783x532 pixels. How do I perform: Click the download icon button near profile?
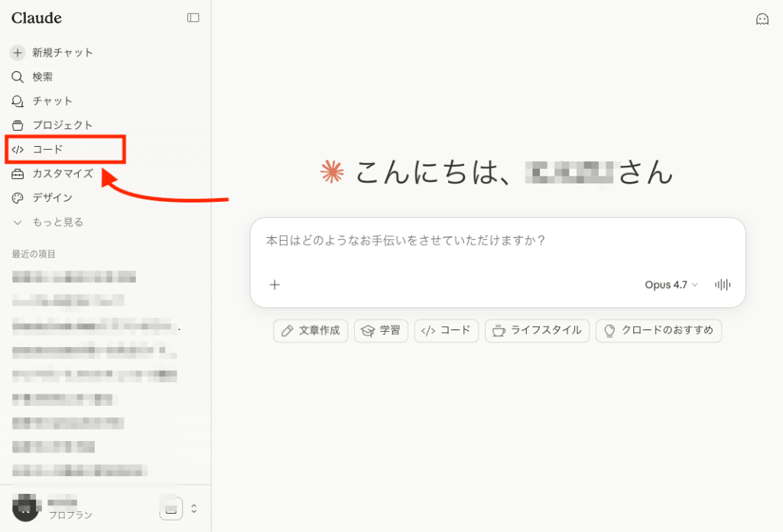tap(171, 508)
